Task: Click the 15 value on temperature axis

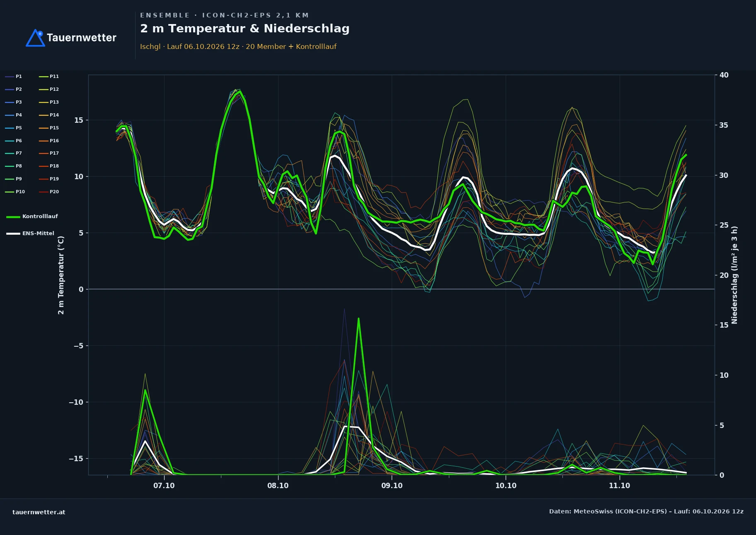Action: pyautogui.click(x=79, y=120)
